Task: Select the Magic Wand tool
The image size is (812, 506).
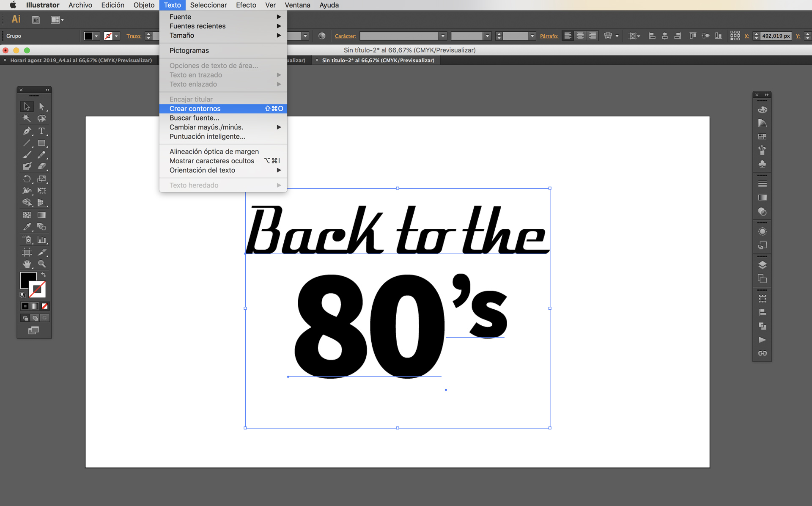Action: 27,118
